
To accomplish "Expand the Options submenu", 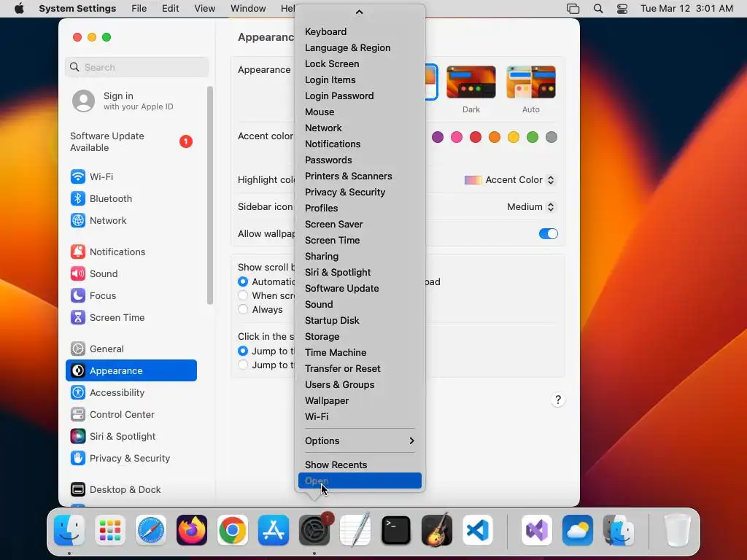I will click(x=360, y=441).
